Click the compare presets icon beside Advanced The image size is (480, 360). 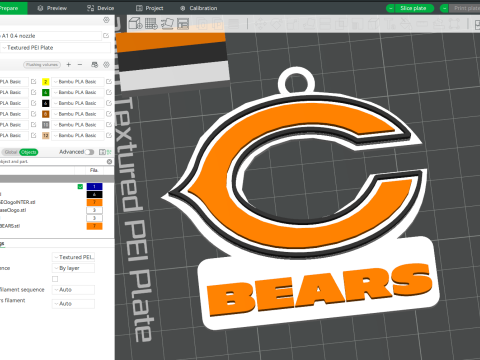click(x=102, y=152)
